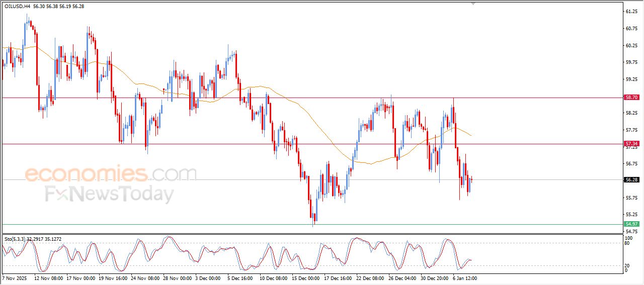This screenshot has width=644, height=285.
Task: Click the 19 Nov 16:00 time label
Action: point(113,278)
